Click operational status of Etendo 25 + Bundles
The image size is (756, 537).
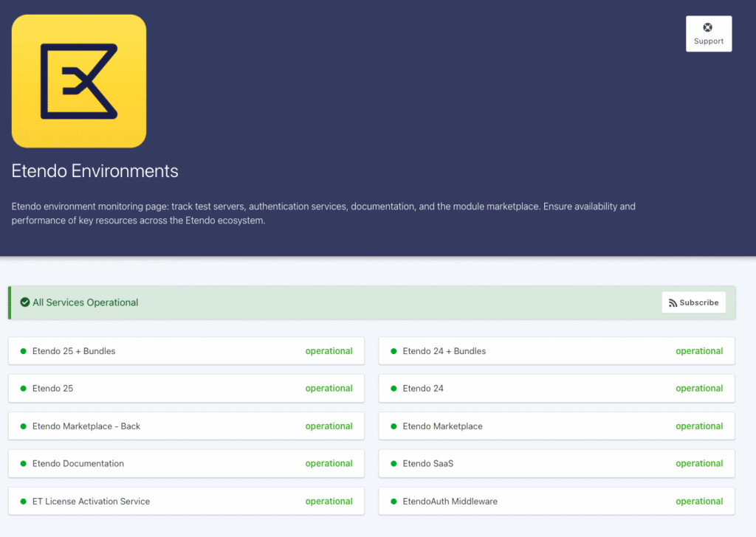329,351
